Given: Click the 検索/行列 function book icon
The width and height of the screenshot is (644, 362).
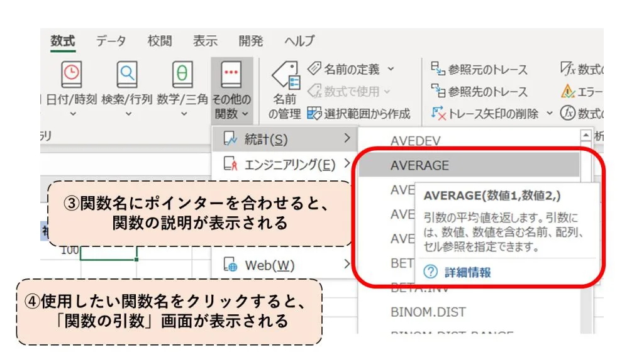Looking at the screenshot, I should click(x=127, y=74).
